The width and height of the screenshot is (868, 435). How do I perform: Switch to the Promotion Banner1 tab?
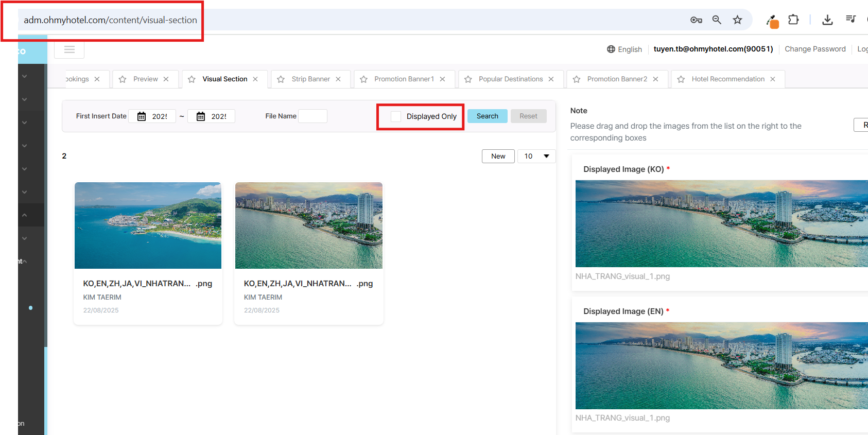(x=404, y=79)
